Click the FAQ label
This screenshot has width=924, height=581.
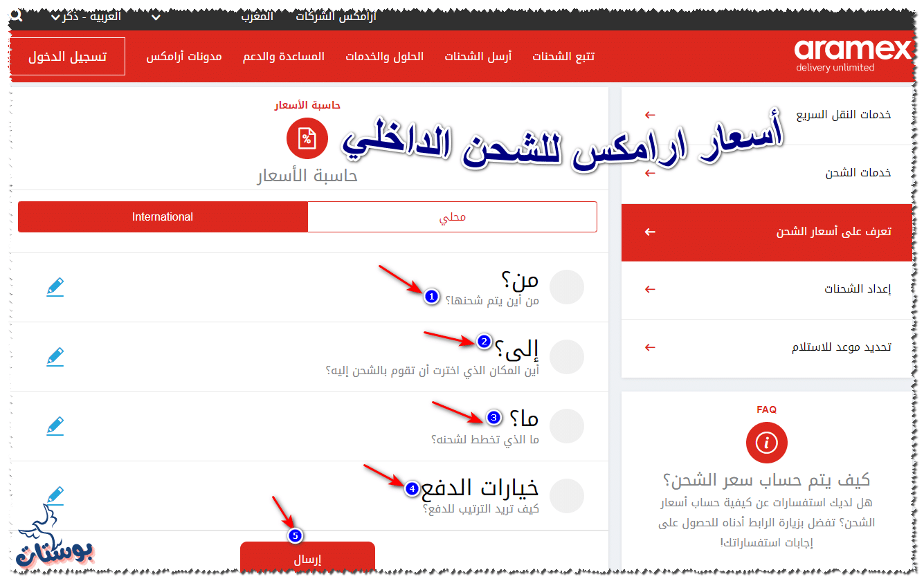767,409
